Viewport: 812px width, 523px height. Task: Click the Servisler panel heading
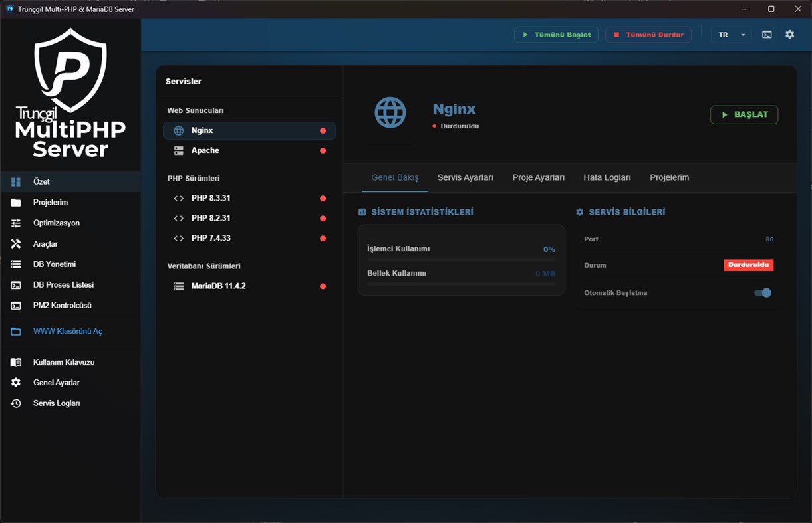[x=184, y=82]
